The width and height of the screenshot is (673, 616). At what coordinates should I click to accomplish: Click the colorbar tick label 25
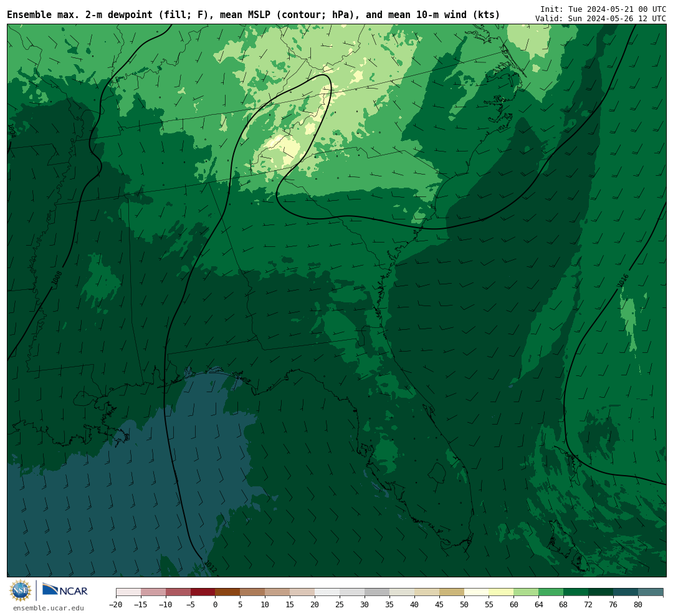click(340, 605)
